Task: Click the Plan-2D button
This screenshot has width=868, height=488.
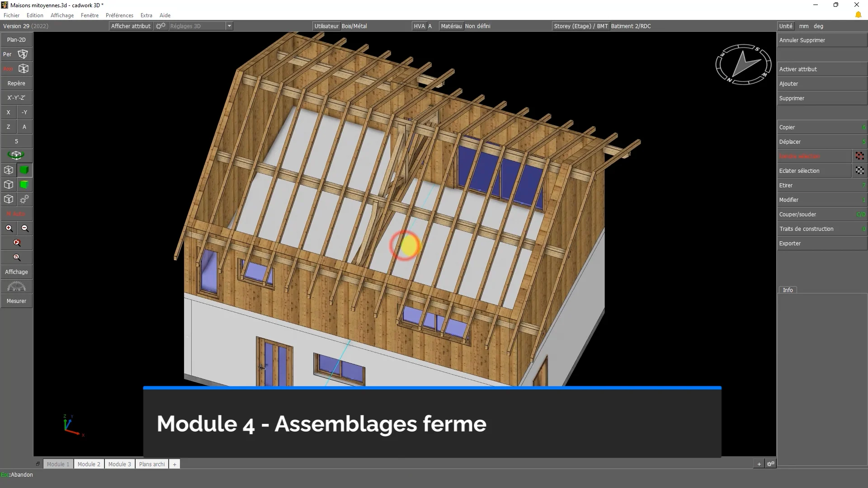Action: point(16,40)
